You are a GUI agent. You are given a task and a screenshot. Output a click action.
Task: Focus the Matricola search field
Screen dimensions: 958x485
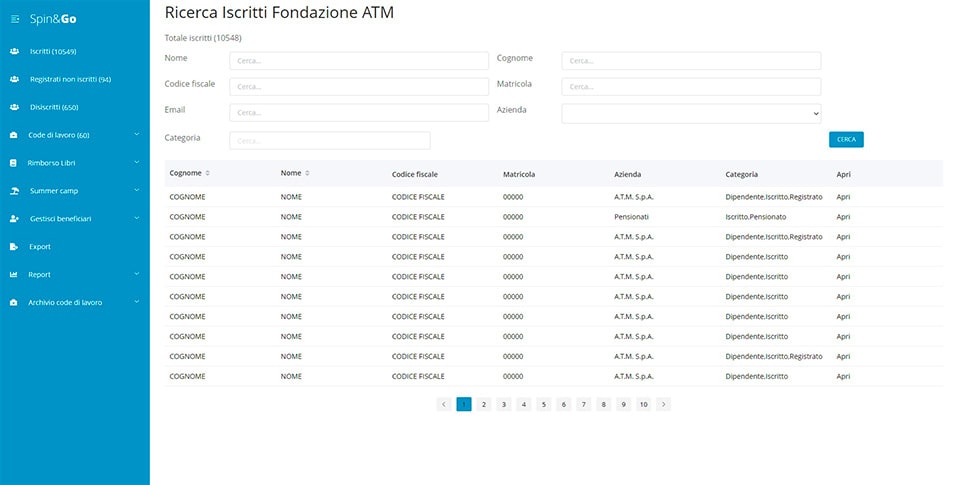pos(691,87)
